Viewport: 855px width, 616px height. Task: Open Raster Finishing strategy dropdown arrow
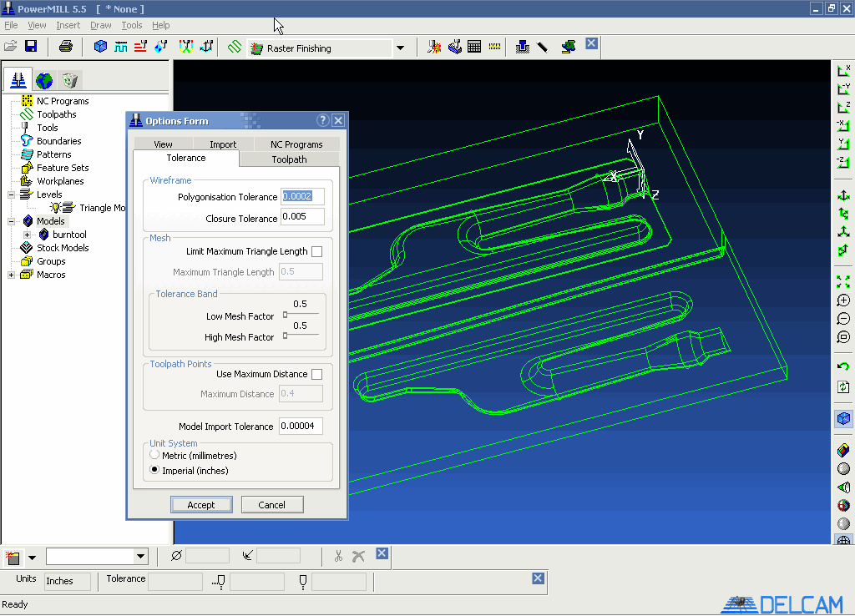tap(400, 48)
